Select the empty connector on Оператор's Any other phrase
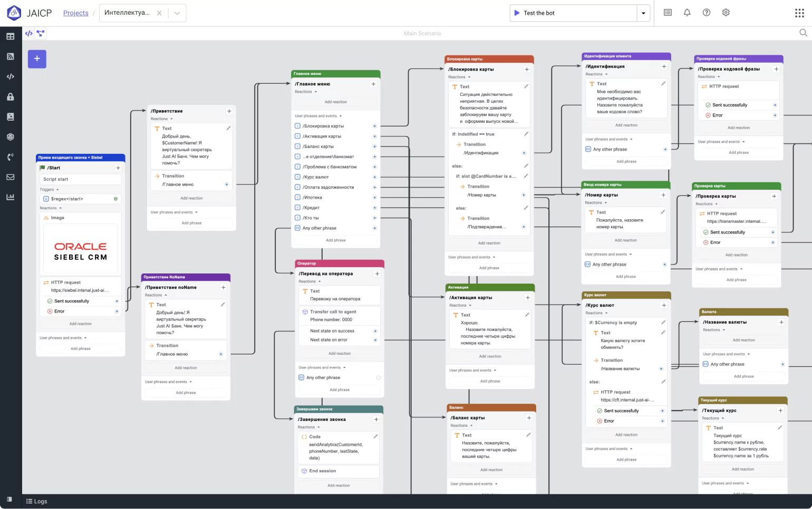Screen dimensions: 812x509 pos(378,378)
